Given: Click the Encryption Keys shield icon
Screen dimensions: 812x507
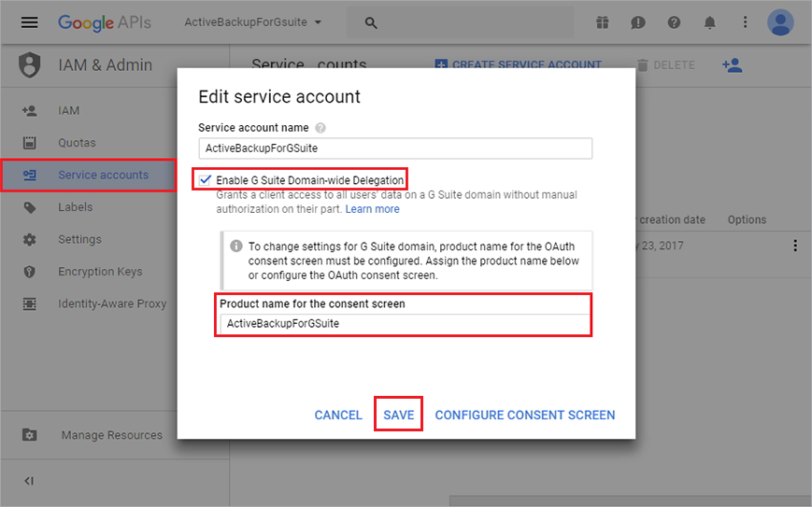Looking at the screenshot, I should [30, 272].
